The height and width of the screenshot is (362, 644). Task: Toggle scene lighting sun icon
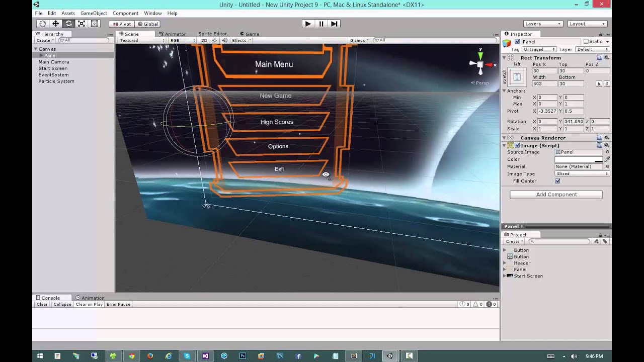click(x=214, y=40)
